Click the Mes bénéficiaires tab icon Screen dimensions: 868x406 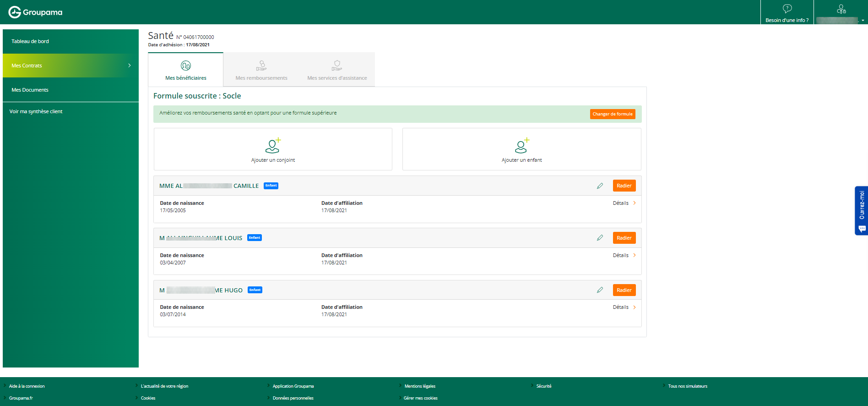click(x=186, y=66)
